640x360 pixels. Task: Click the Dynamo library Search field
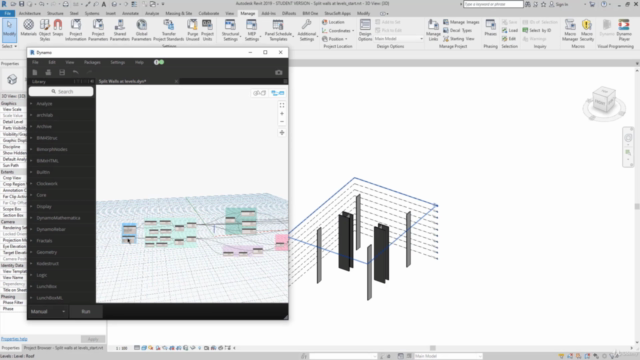click(x=61, y=92)
